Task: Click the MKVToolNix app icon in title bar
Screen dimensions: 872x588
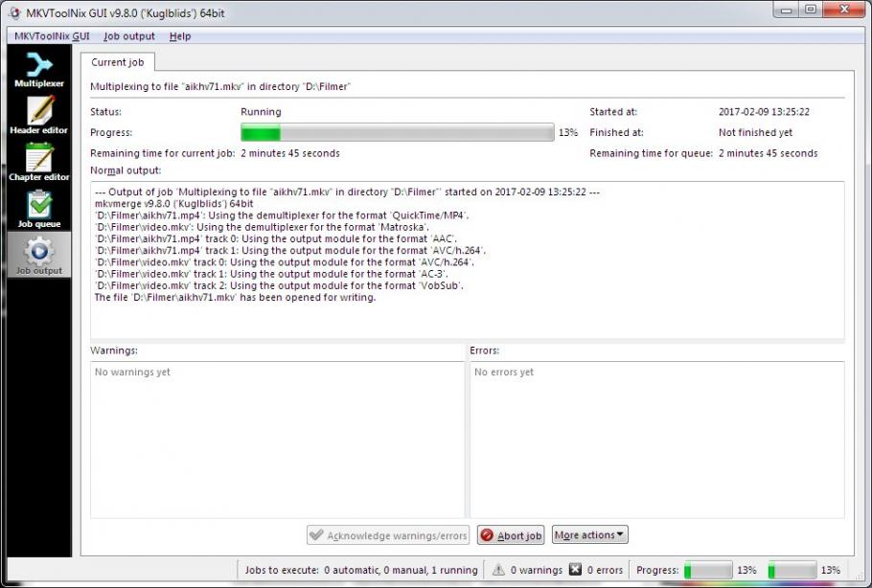Action: click(14, 12)
